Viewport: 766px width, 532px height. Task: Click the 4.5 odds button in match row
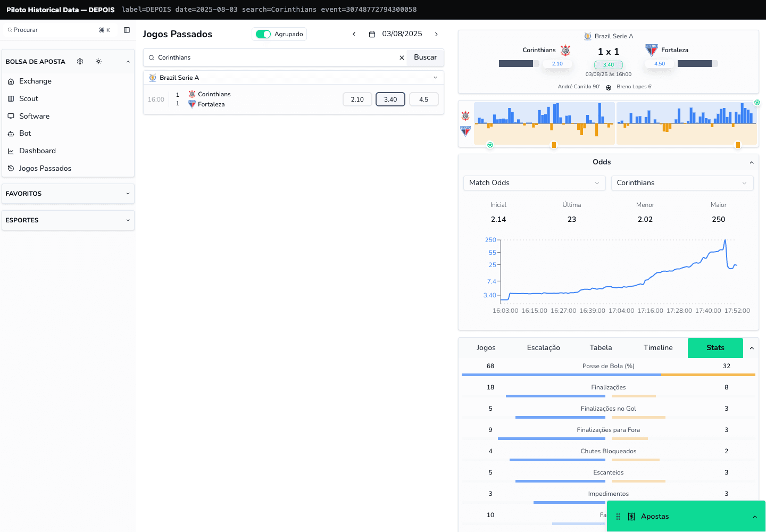click(424, 99)
